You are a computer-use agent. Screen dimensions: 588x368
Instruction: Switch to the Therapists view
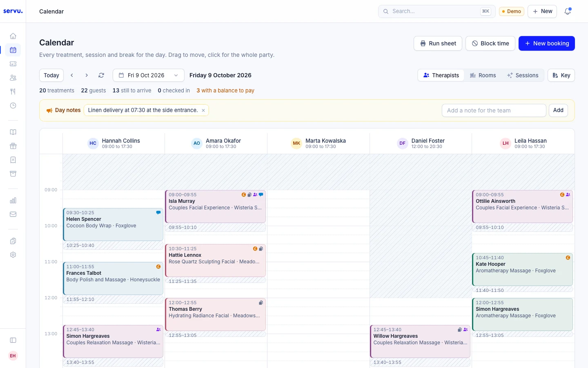(441, 75)
